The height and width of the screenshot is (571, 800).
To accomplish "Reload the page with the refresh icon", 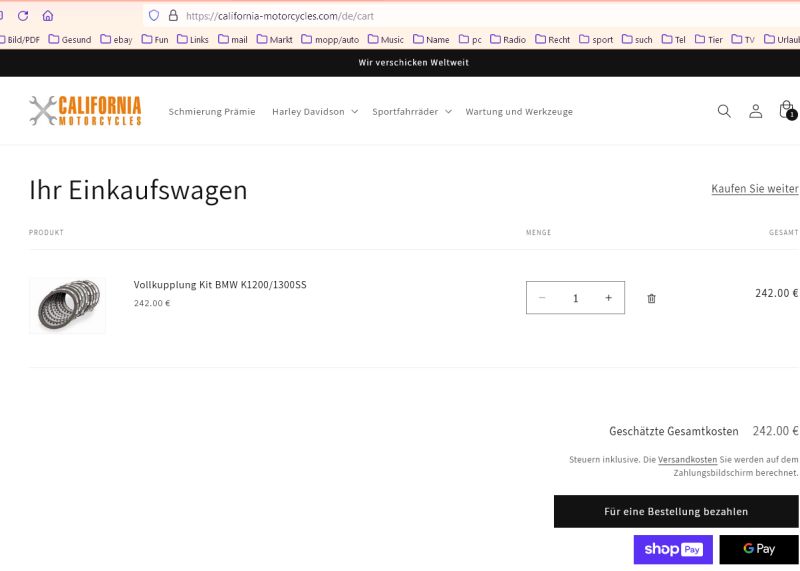I will pos(23,16).
